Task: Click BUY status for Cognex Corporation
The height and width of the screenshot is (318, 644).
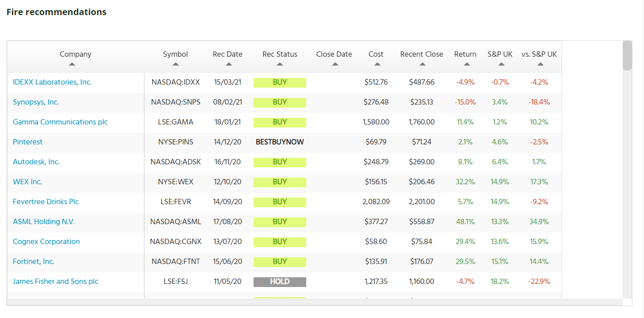Action: click(280, 242)
